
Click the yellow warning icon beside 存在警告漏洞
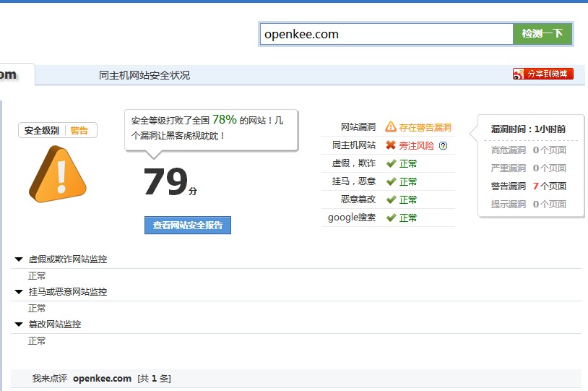pos(391,127)
